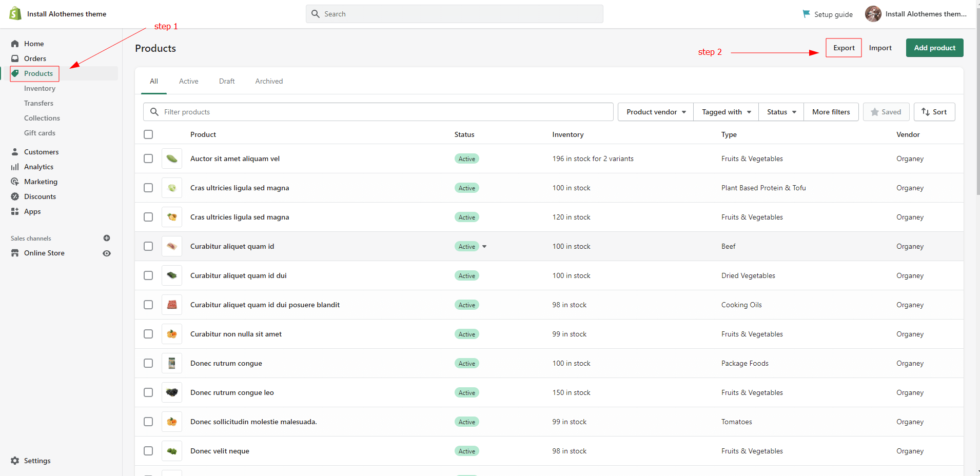Check the Donec rutrum congue leo row
Viewport: 980px width, 476px height.
coord(148,392)
